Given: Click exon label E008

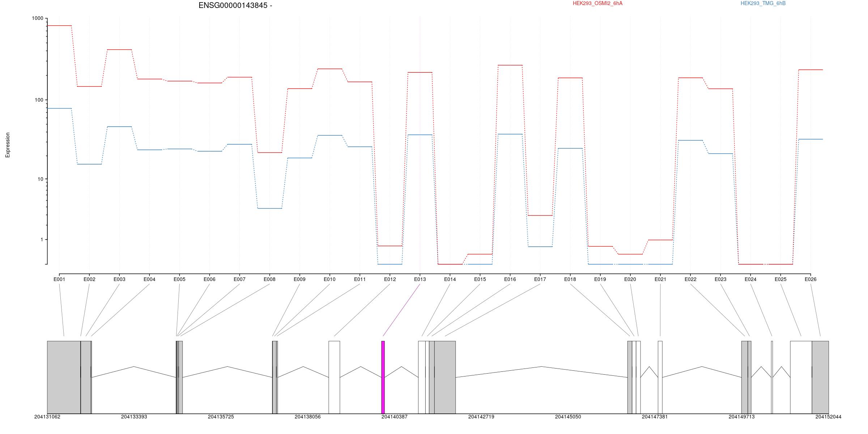Looking at the screenshot, I should tap(269, 279).
